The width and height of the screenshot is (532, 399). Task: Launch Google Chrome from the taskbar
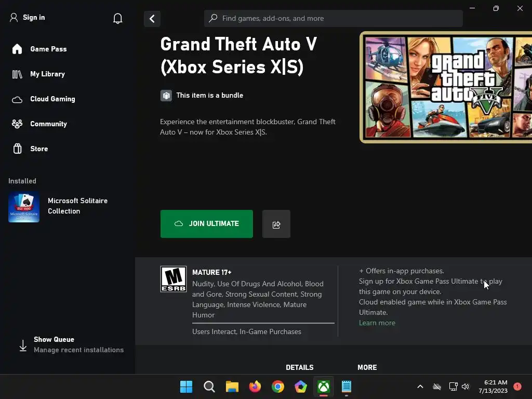tap(278, 387)
